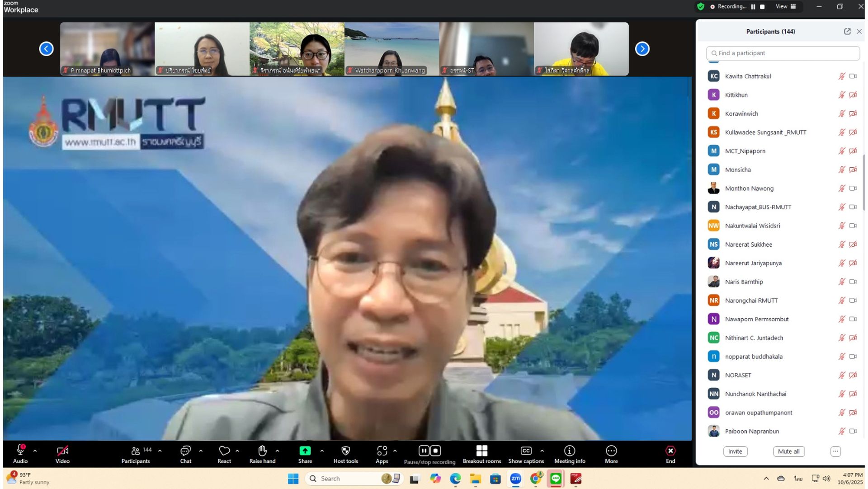This screenshot has width=868, height=489.
Task: Expand the Share options chevron
Action: (x=322, y=451)
